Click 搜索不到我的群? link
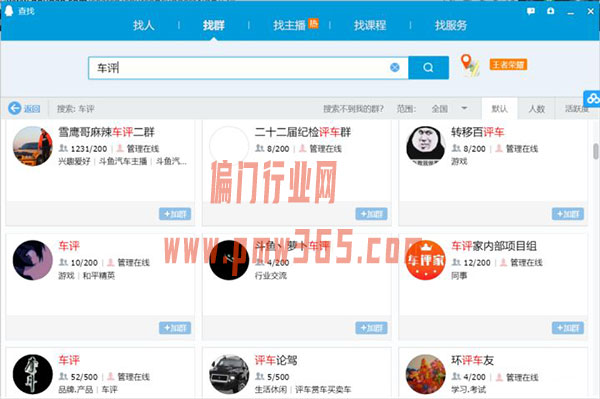Image resolution: width=600 pixels, height=399 pixels. (x=353, y=109)
